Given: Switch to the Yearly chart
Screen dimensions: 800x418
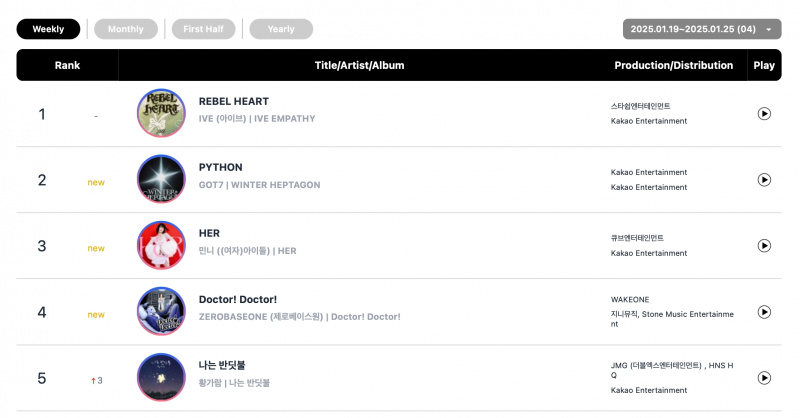Looking at the screenshot, I should [281, 29].
